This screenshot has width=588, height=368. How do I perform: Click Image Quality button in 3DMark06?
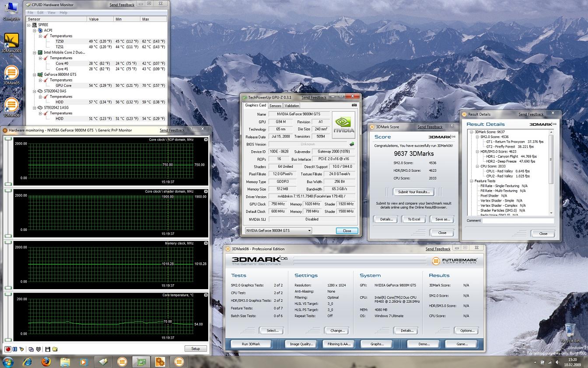(301, 344)
